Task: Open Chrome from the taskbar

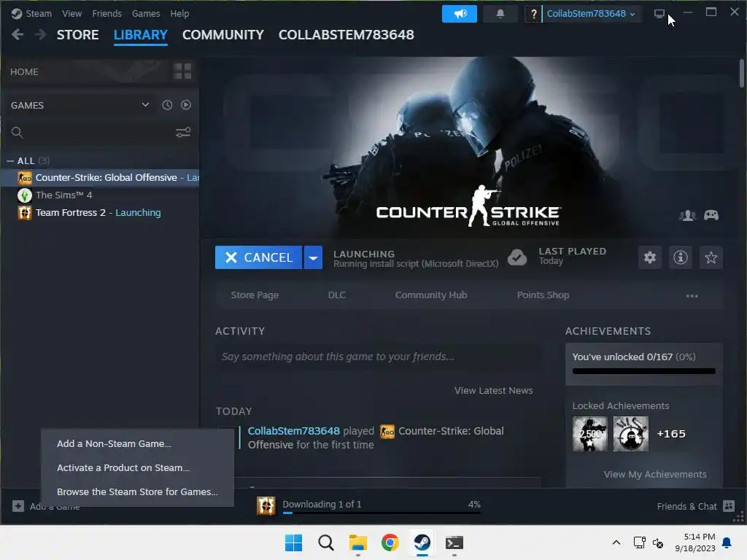Action: coord(390,542)
